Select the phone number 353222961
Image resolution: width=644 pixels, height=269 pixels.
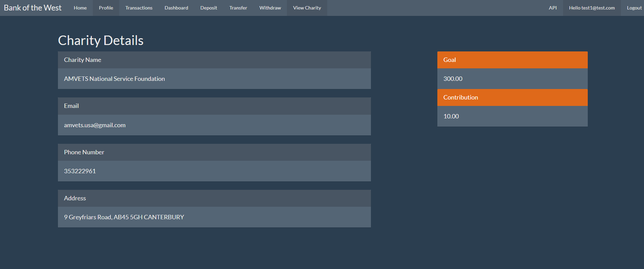[x=80, y=171]
